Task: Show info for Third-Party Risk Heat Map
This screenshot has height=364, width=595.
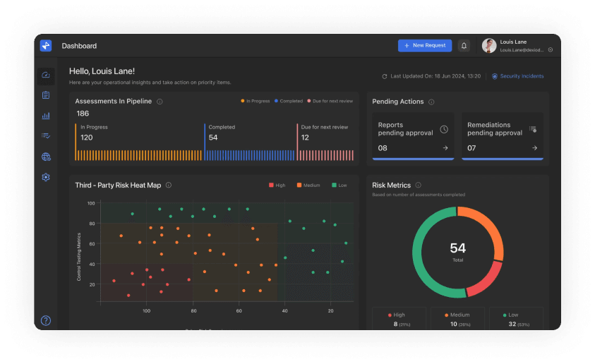Action: (169, 185)
